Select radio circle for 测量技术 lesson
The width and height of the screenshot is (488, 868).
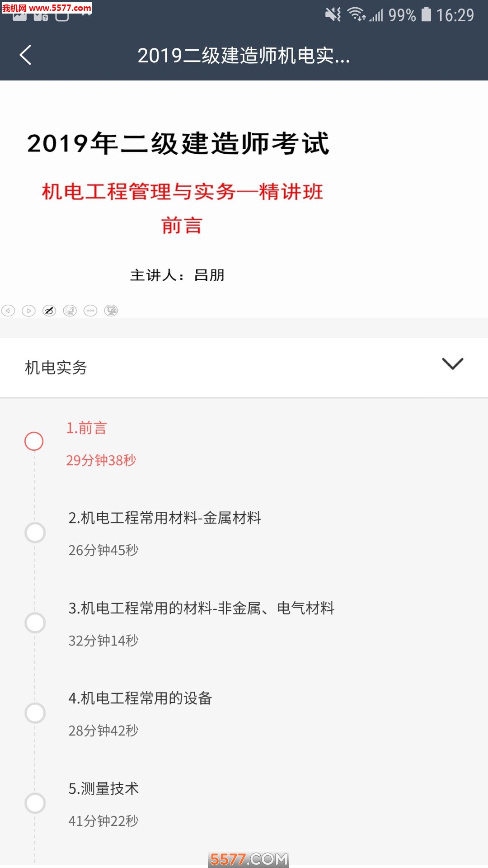(x=35, y=803)
